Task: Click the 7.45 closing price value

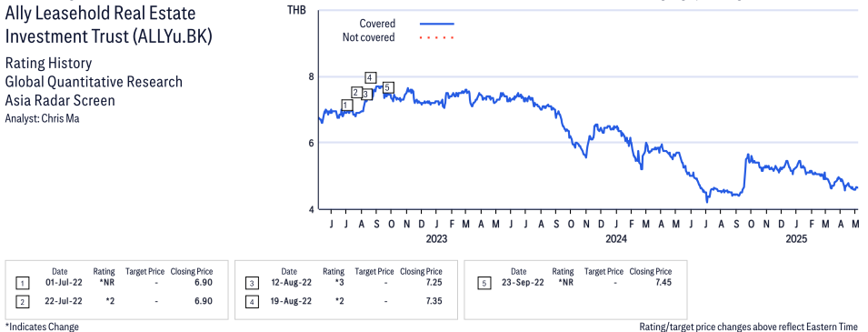Action: point(663,282)
